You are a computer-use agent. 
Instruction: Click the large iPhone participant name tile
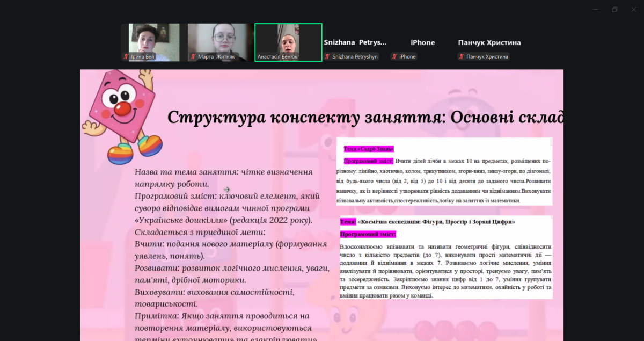coord(422,42)
